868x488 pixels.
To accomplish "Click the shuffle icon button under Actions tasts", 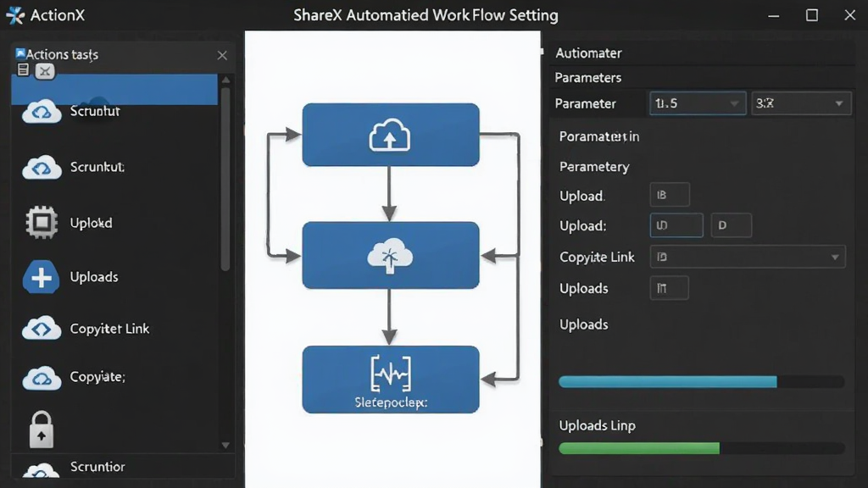I will [45, 71].
